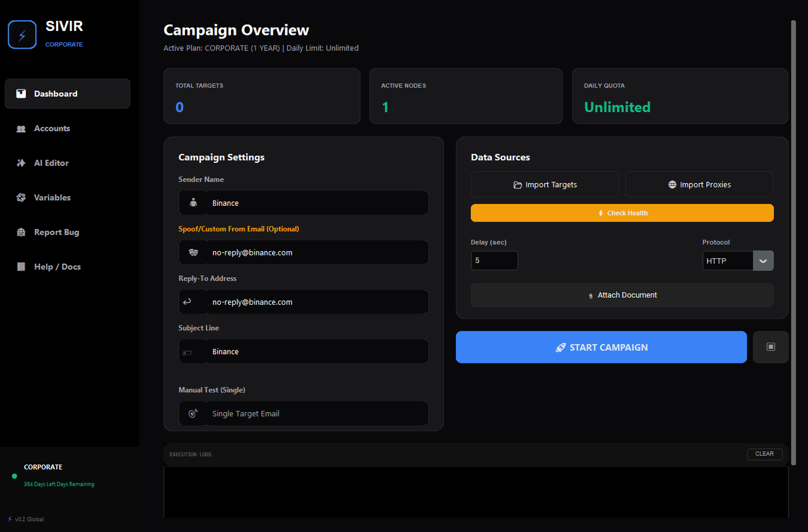Click the bolt icon in Check Health
The width and height of the screenshot is (808, 532).
click(x=601, y=213)
